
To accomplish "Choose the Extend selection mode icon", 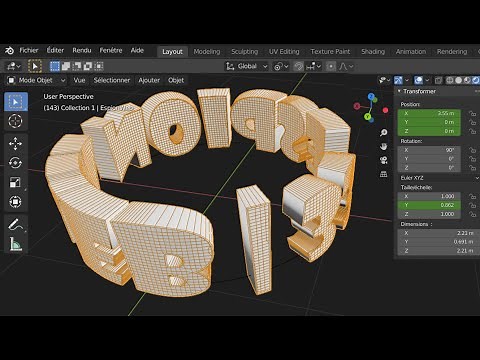I will 66,66.
